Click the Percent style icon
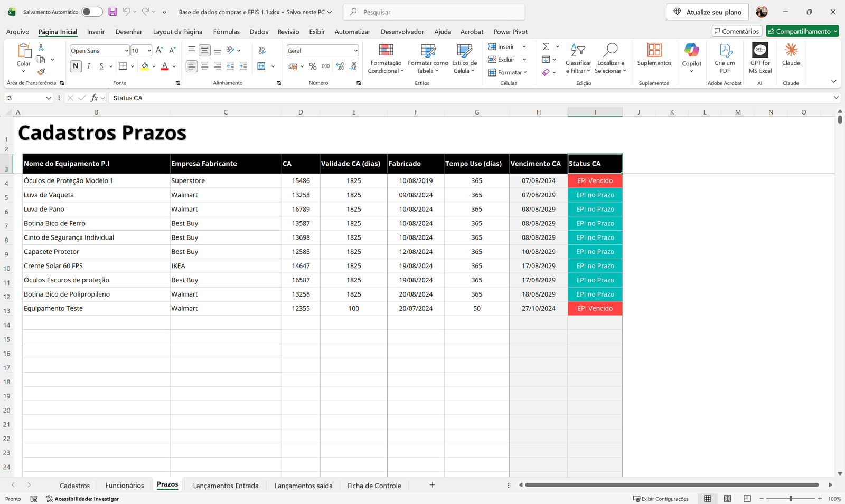 tap(313, 66)
